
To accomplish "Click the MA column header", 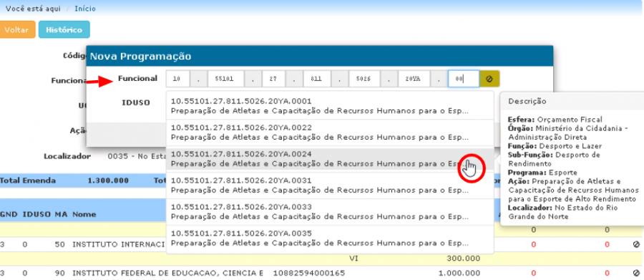I will pos(61,214).
